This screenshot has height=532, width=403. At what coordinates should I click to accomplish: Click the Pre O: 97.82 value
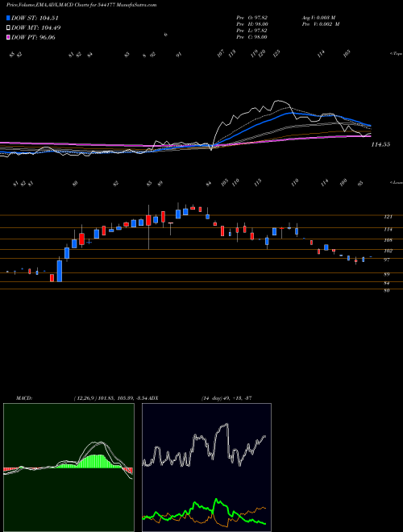(251, 18)
